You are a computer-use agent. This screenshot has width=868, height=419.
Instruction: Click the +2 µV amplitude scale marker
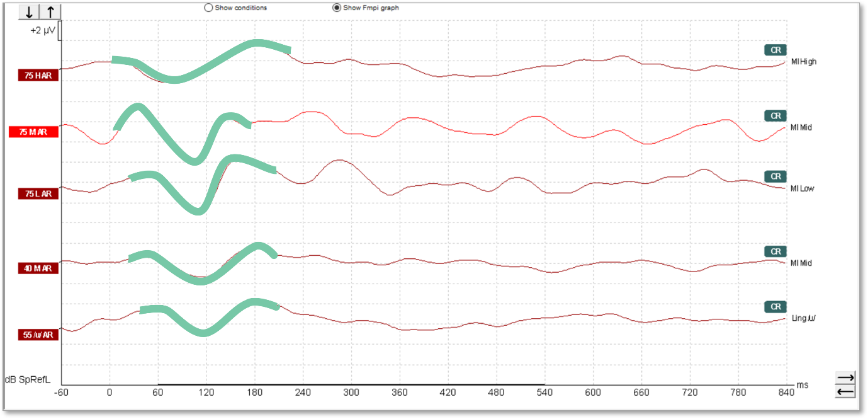pos(43,30)
